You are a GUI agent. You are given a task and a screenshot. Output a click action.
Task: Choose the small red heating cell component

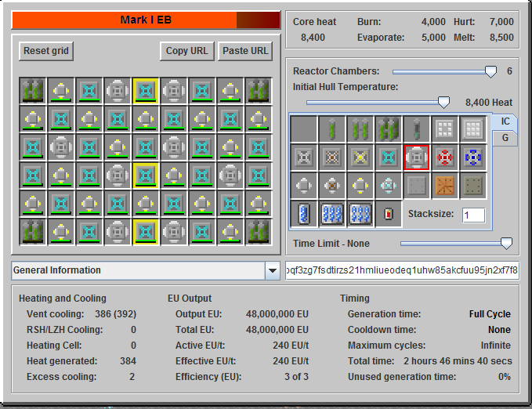388,215
